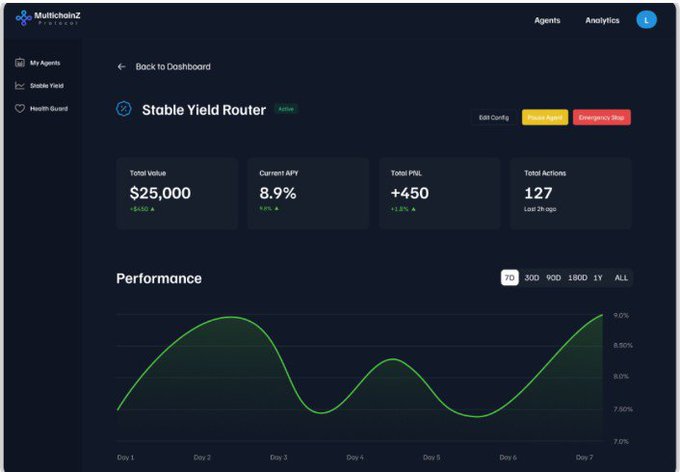Click the +450 Total PNL value
The height and width of the screenshot is (472, 680).
(x=409, y=193)
